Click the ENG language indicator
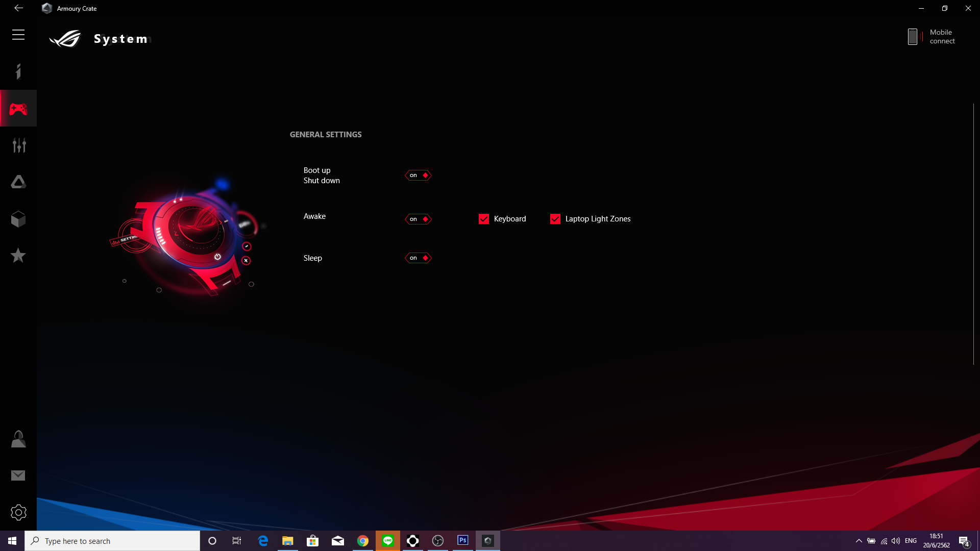The height and width of the screenshot is (551, 980). pos(911,541)
